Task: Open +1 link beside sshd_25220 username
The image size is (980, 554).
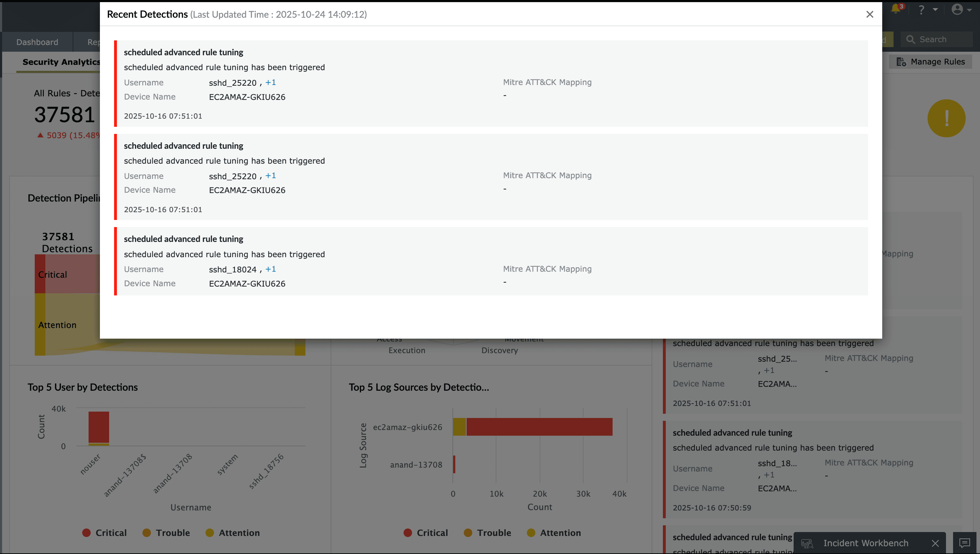Action: 271,82
